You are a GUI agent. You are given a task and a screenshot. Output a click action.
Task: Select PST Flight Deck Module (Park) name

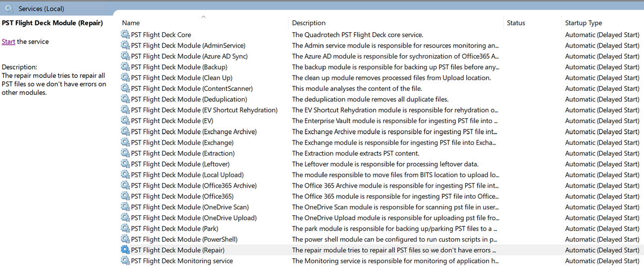tap(175, 228)
